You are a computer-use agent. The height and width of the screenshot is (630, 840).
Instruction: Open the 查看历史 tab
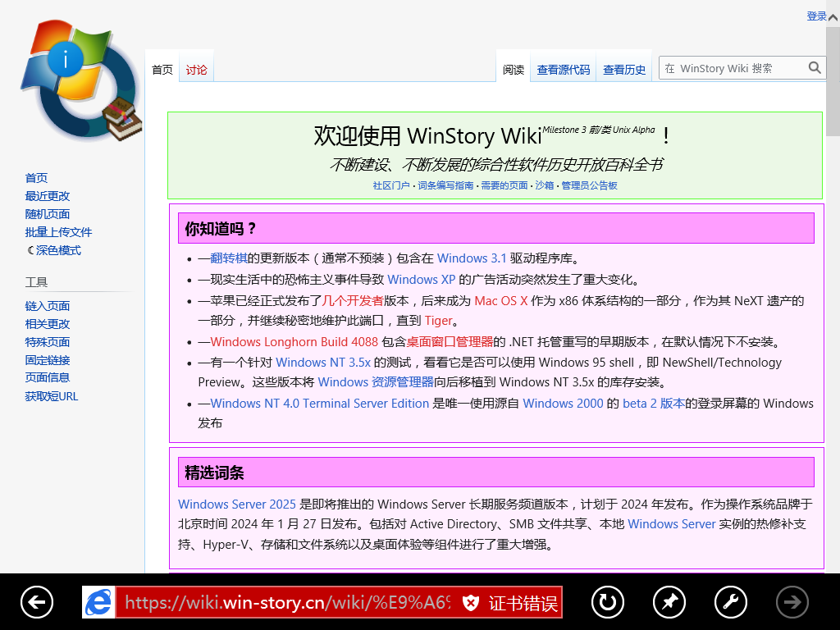624,70
